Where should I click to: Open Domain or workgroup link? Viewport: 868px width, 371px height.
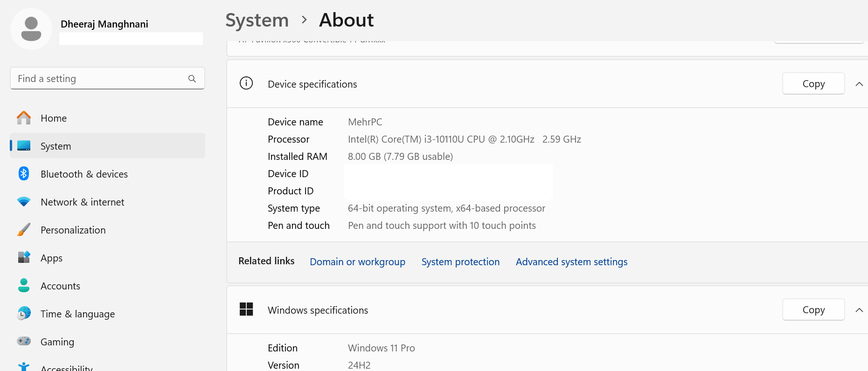coord(357,262)
